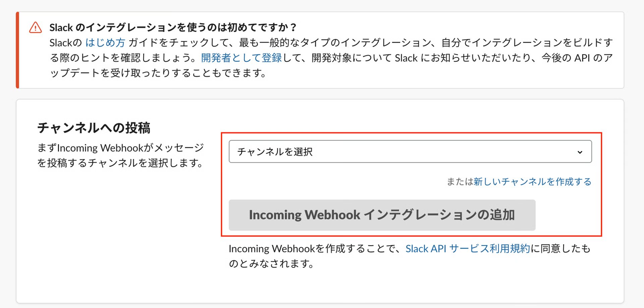This screenshot has height=308, width=644.
Task: Click the down-arrow icon inside the combo box
Action: point(580,152)
